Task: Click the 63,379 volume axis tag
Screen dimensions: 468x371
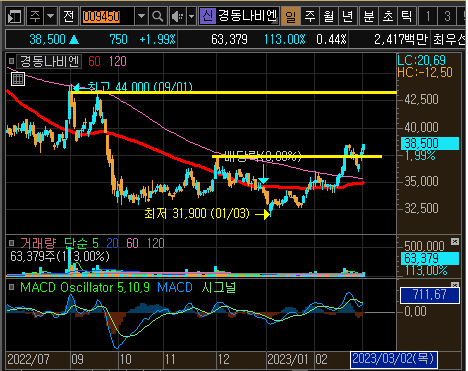Action: pos(430,259)
